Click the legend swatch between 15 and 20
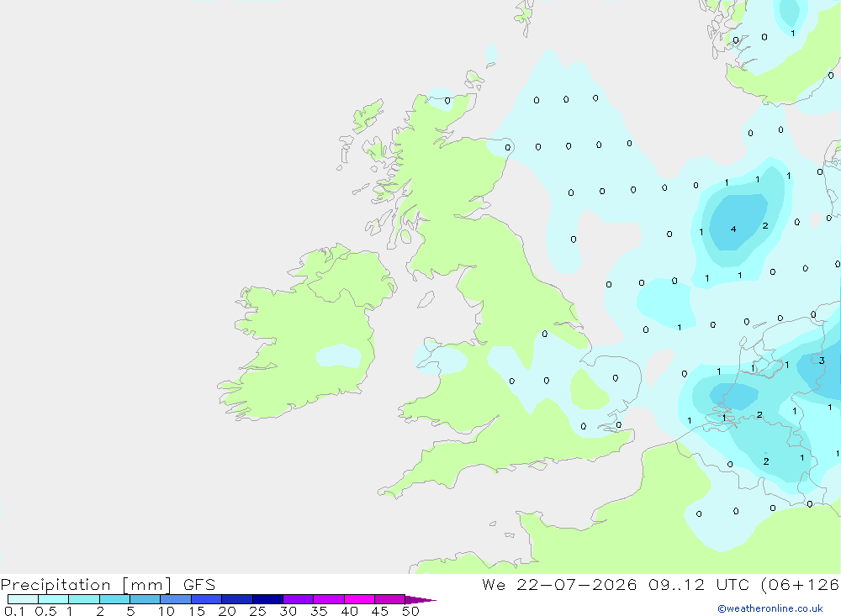Viewport: 841px width, 616px height. (x=207, y=599)
